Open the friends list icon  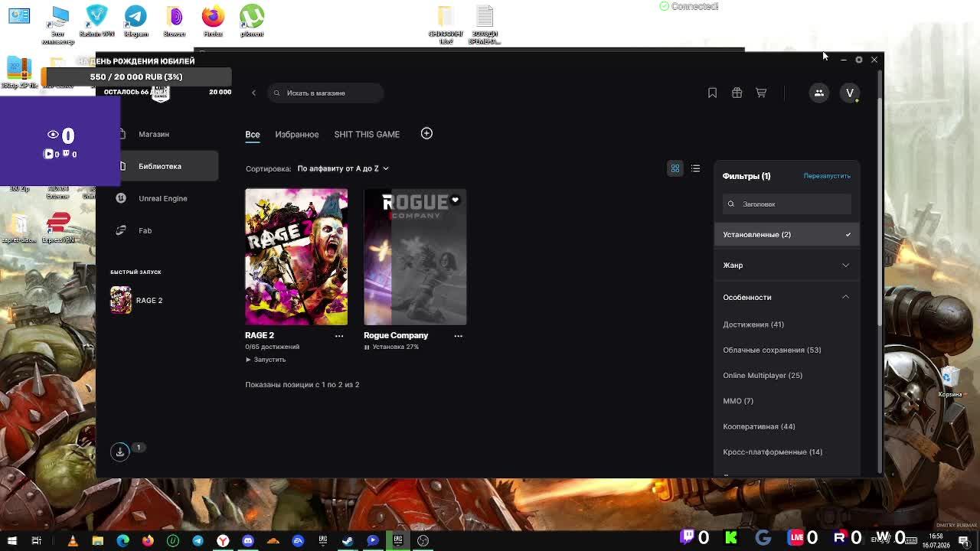coord(819,93)
